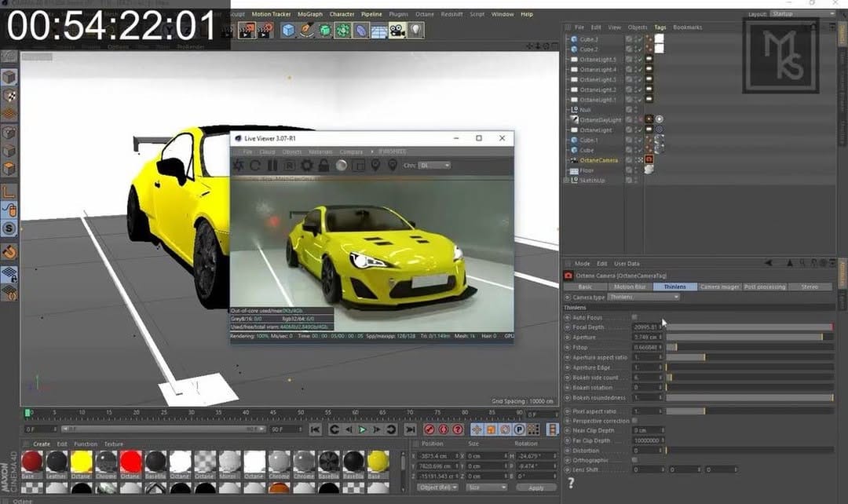Image resolution: width=848 pixels, height=504 pixels.
Task: Open the Chn channel dropdown in Live Viewer
Action: [x=434, y=166]
